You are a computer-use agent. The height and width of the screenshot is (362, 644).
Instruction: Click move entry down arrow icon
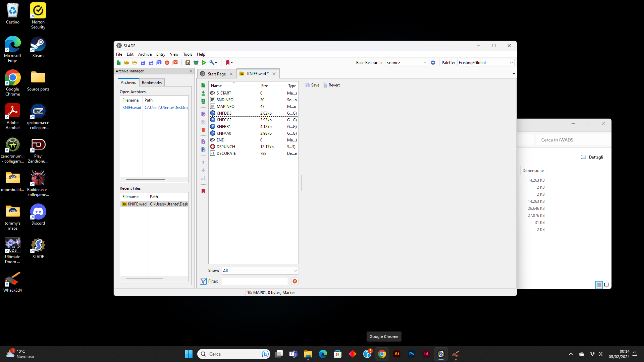pyautogui.click(x=204, y=170)
